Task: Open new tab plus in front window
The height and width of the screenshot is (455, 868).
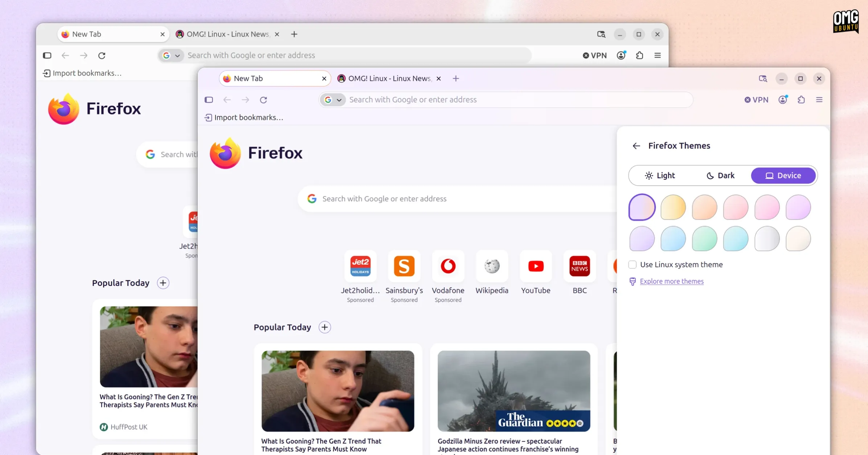Action: coord(456,78)
